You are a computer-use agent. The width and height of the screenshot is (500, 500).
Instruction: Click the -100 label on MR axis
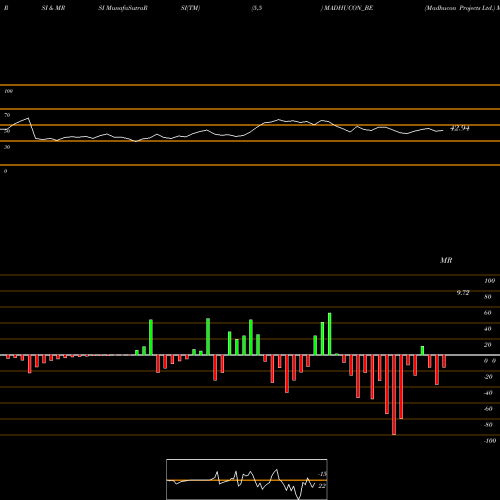(x=490, y=441)
